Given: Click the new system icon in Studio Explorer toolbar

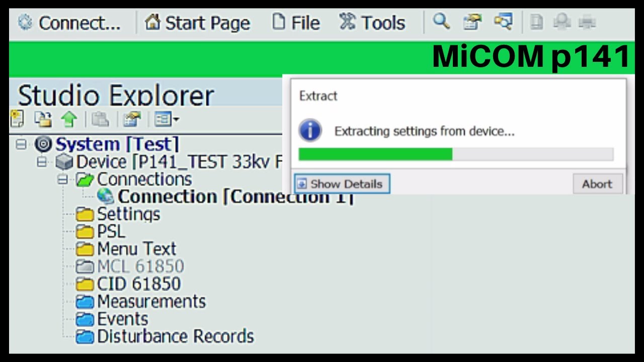Looking at the screenshot, I should point(17,119).
